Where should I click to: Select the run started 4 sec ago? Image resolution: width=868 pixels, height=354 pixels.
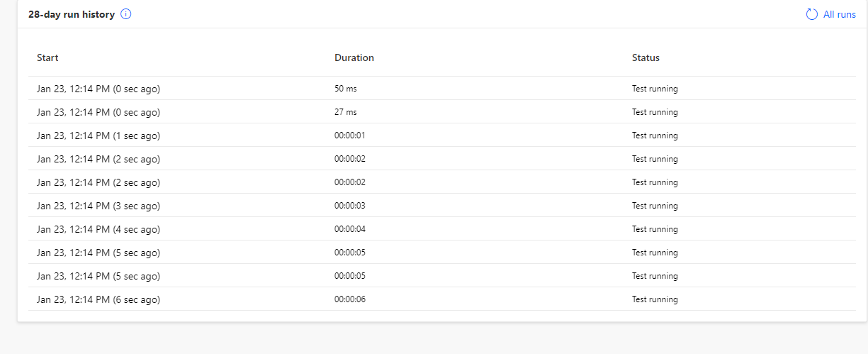tap(98, 229)
